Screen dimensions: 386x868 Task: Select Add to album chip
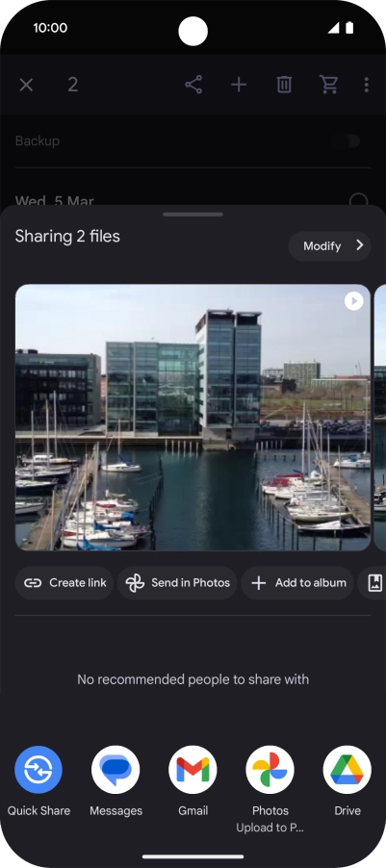tap(297, 583)
